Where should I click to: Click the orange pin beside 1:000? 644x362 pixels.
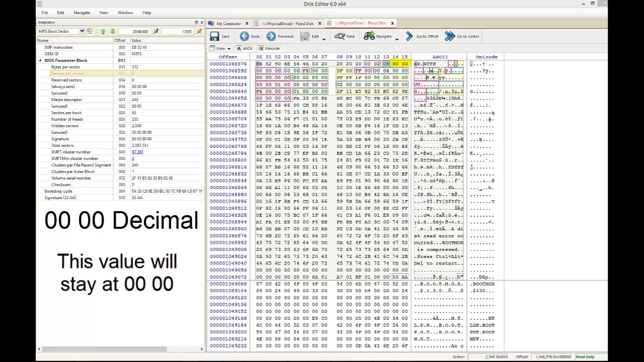[x=199, y=31]
